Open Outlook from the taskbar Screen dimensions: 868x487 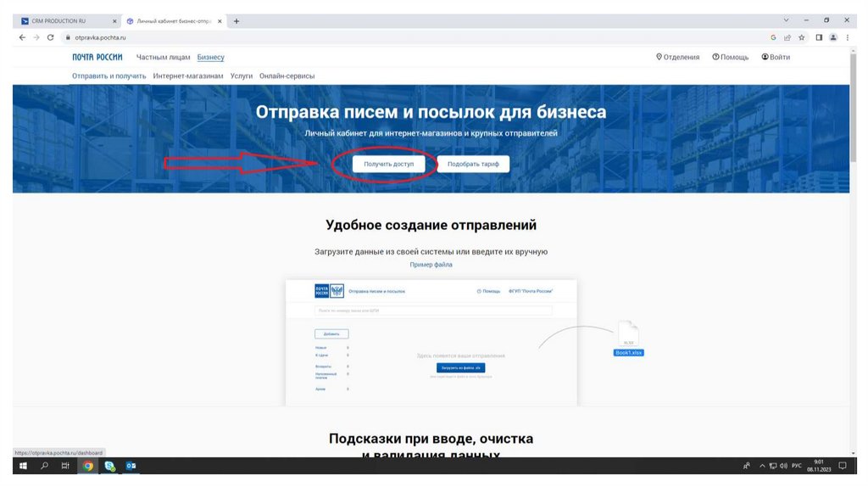tap(131, 466)
